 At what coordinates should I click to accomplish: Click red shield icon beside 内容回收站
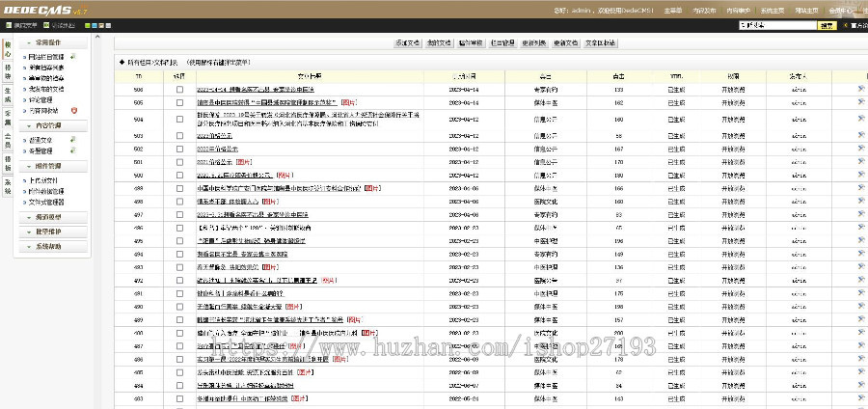coord(74,110)
